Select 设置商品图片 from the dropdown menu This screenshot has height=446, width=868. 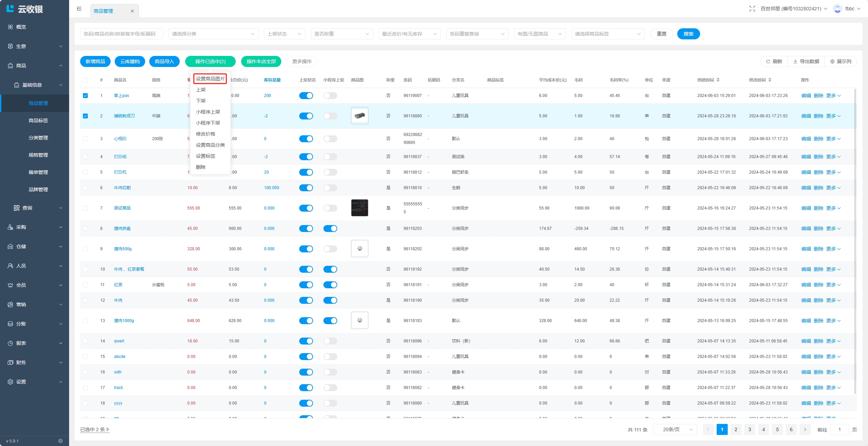[210, 79]
